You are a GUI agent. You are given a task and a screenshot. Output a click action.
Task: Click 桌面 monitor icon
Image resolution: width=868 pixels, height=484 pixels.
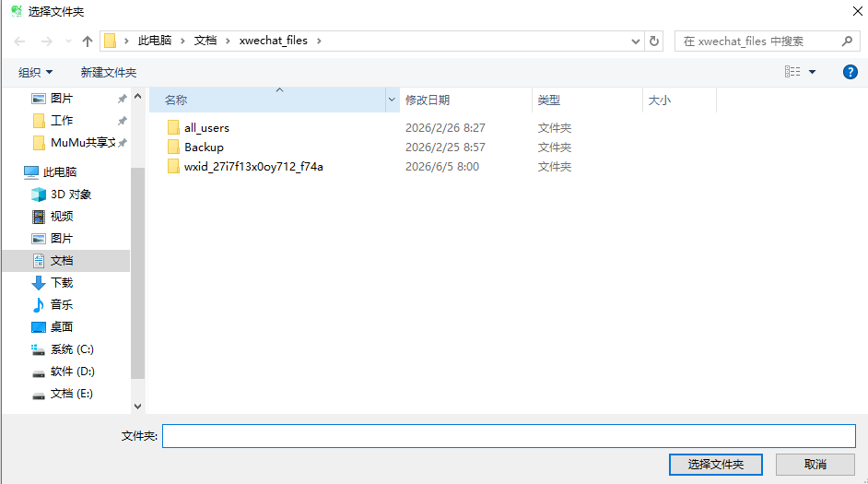(38, 327)
